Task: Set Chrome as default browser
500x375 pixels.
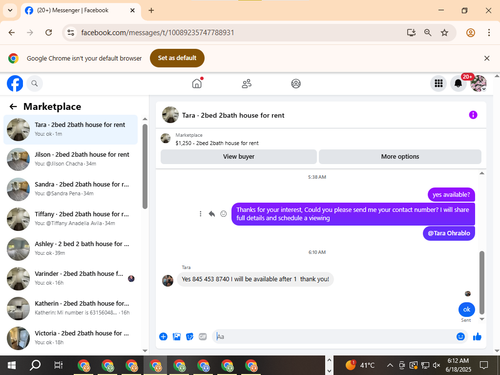Action: click(x=177, y=58)
